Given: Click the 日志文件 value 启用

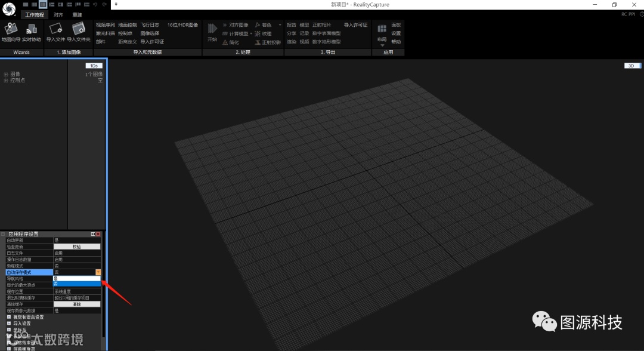Looking at the screenshot, I should (x=58, y=253).
